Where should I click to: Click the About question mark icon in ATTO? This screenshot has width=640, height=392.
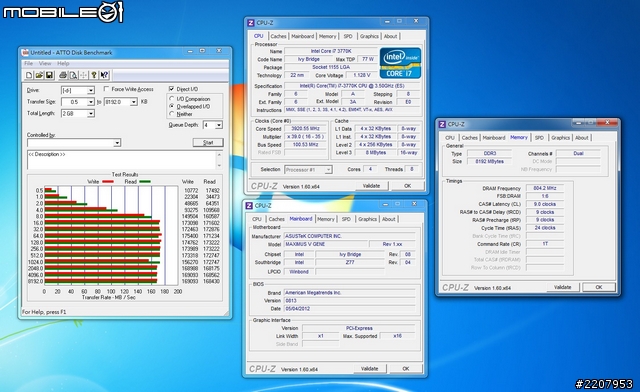tap(93, 75)
